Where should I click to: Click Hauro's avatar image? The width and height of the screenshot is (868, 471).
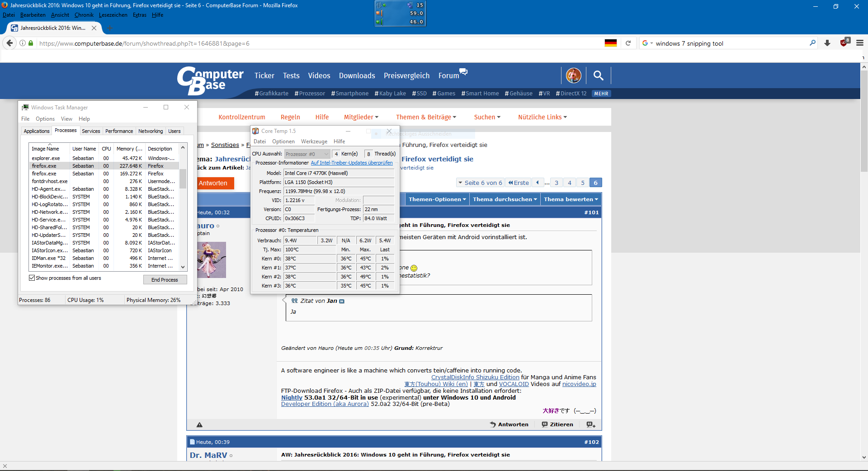(x=211, y=260)
